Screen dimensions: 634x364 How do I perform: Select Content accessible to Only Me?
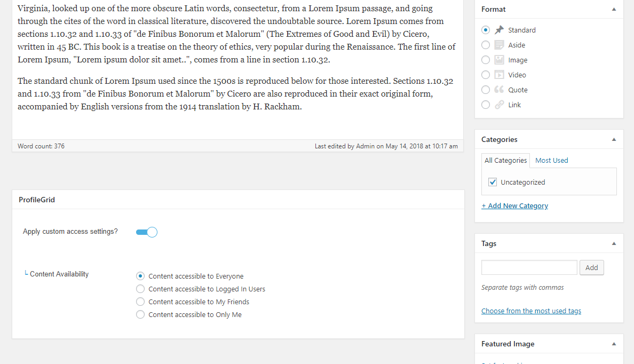(x=140, y=315)
